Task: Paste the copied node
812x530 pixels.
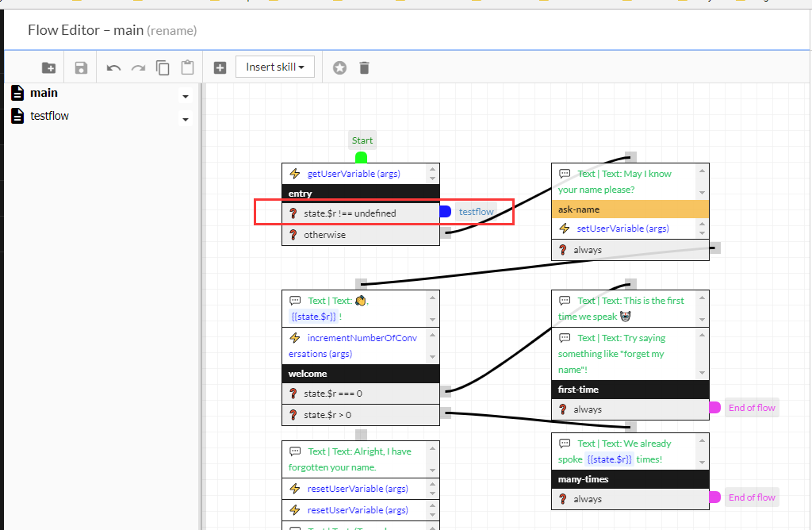Action: pyautogui.click(x=187, y=67)
